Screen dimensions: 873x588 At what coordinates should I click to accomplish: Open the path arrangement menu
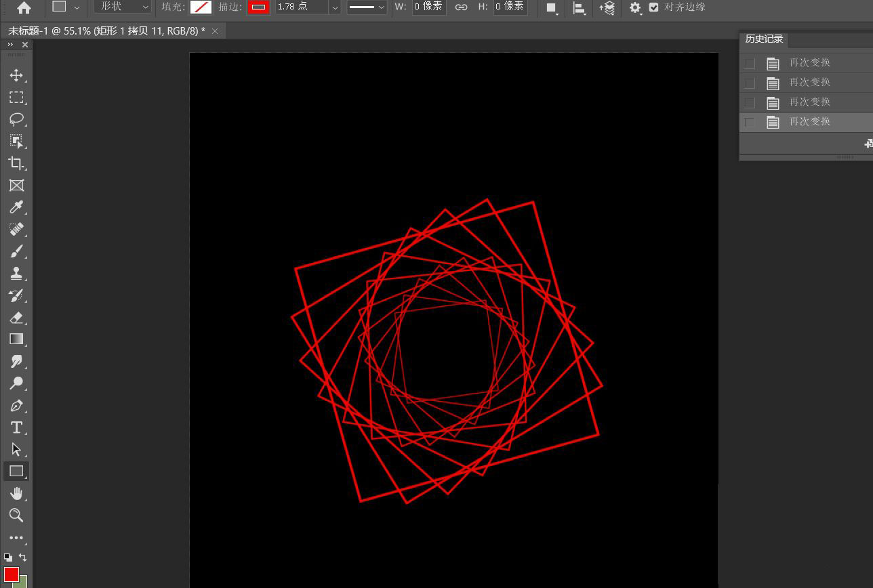[x=607, y=8]
